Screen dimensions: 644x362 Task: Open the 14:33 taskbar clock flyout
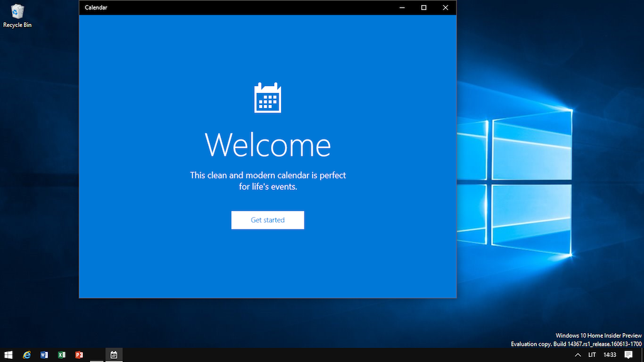(x=609, y=355)
